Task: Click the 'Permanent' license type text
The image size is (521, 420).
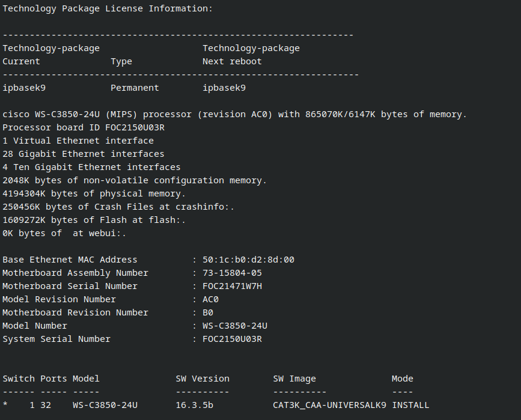Action: [x=135, y=88]
